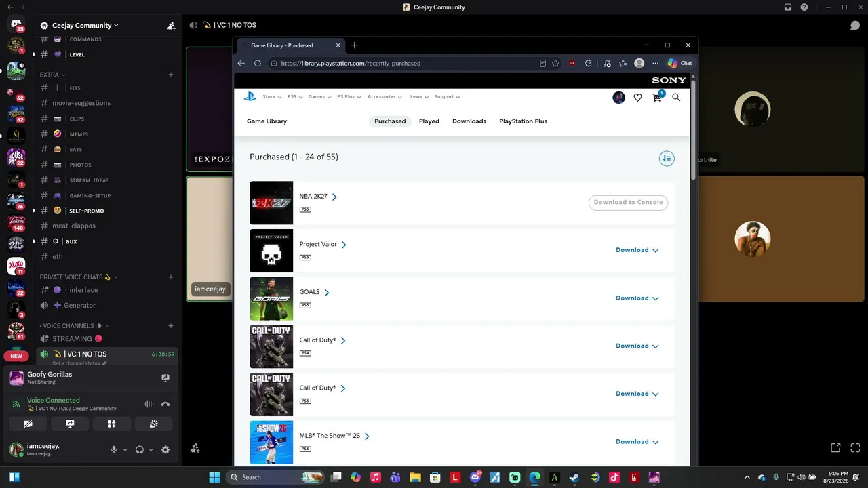Open the Windows Start menu

[x=214, y=477]
